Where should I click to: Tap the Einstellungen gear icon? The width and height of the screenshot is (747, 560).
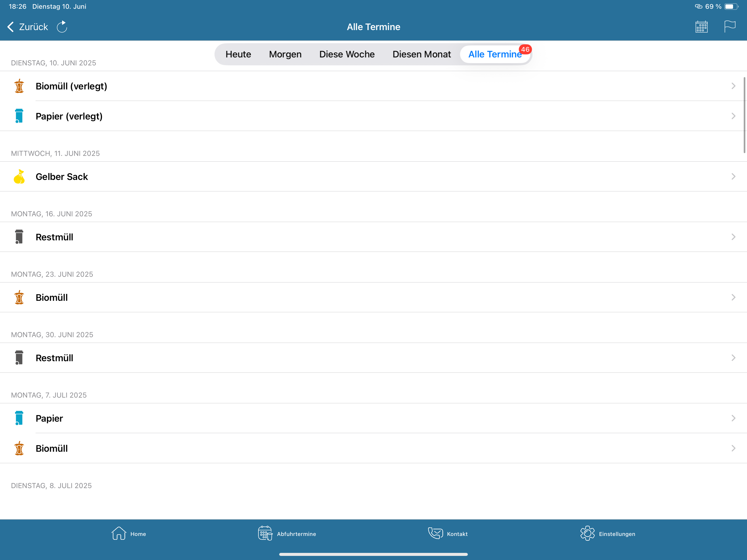click(588, 534)
